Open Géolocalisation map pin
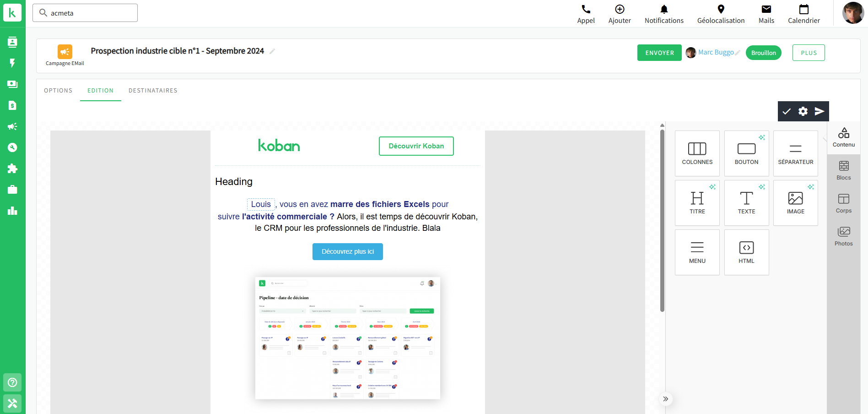 pyautogui.click(x=721, y=10)
